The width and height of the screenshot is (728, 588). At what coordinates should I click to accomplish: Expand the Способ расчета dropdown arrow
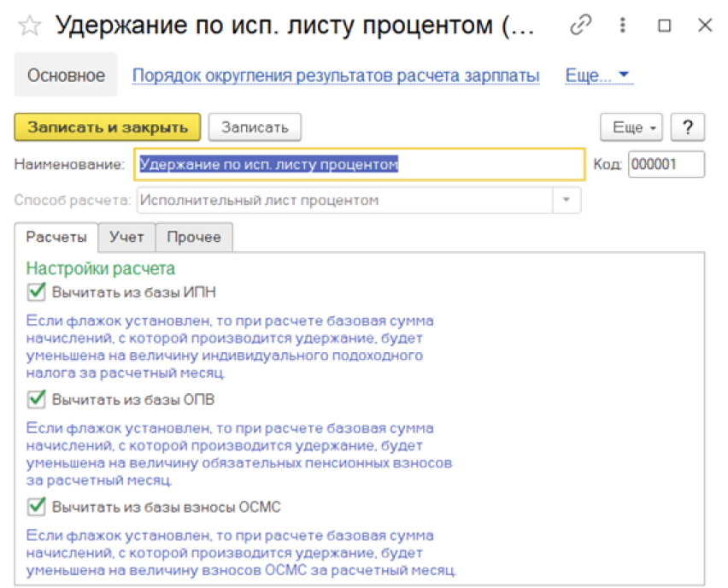(567, 200)
